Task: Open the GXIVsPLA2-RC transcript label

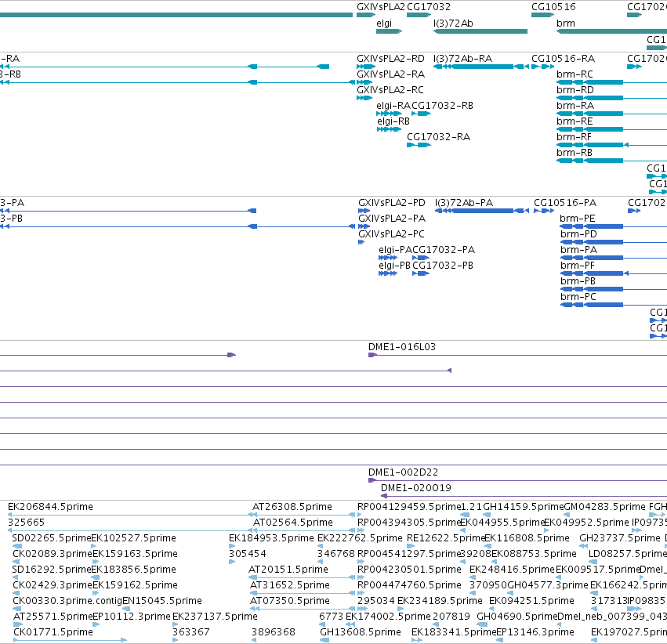Action: (390, 90)
